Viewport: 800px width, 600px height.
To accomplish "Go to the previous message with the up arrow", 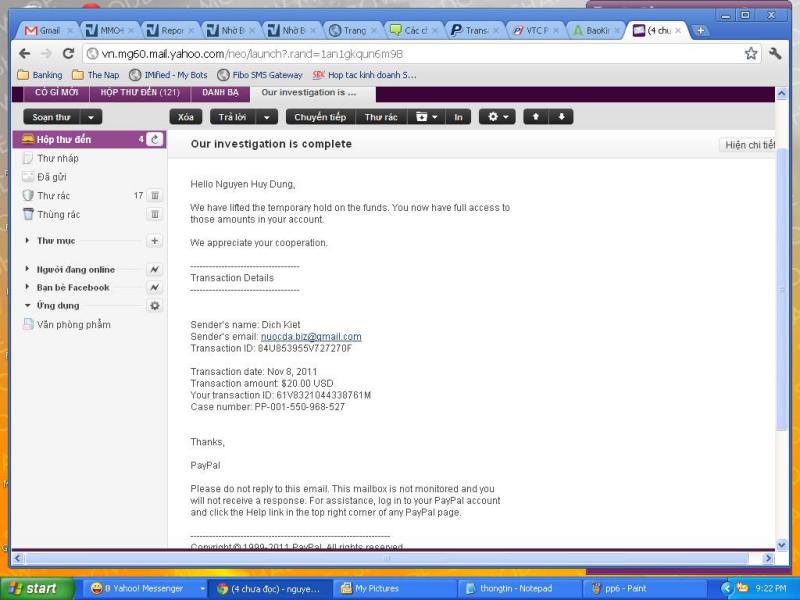I will [536, 117].
